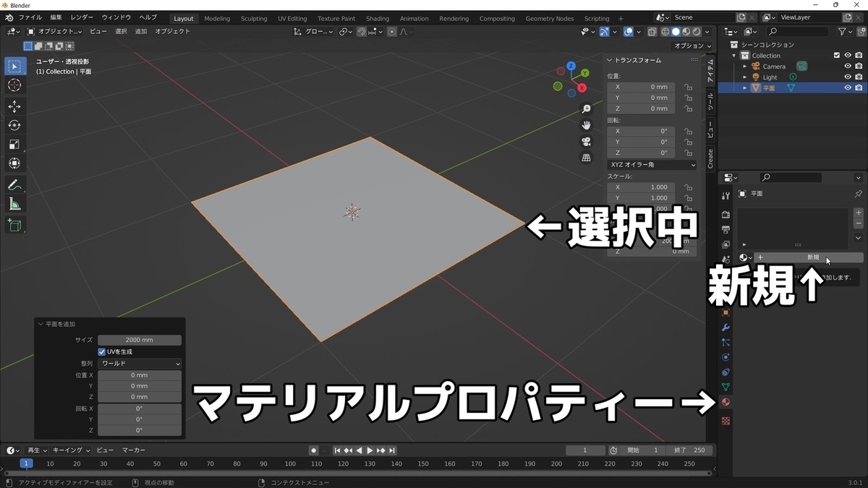Switch to solid viewport shading

[676, 32]
